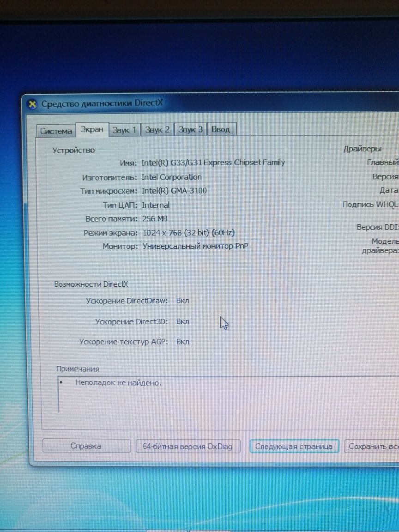Open the Звук 1 tab
The width and height of the screenshot is (399, 532).
(125, 130)
